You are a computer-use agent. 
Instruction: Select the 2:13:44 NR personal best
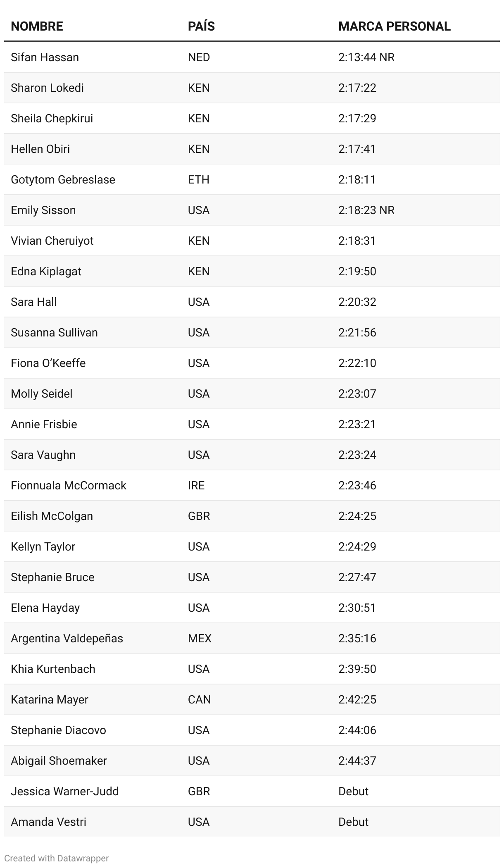click(x=366, y=57)
